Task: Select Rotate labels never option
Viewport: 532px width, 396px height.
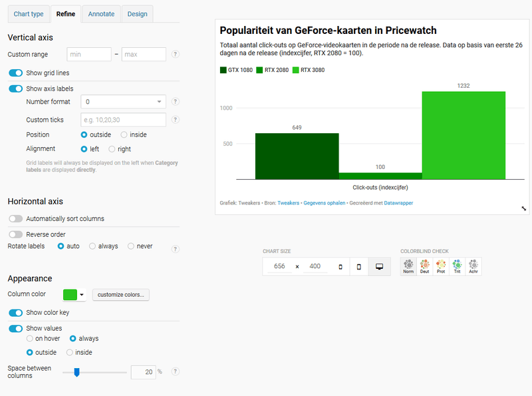Action: 130,246
